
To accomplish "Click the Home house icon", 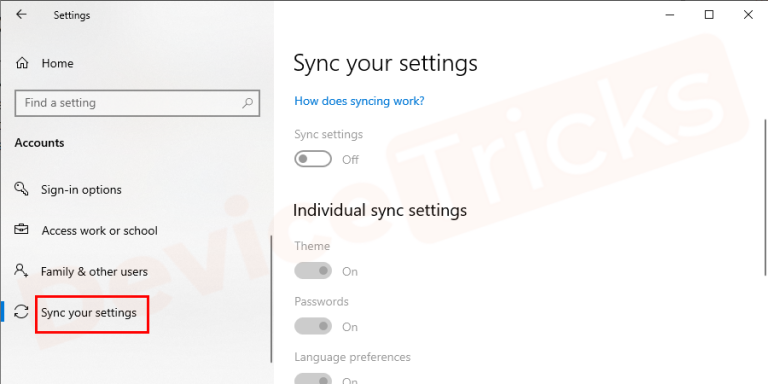I will [x=22, y=63].
